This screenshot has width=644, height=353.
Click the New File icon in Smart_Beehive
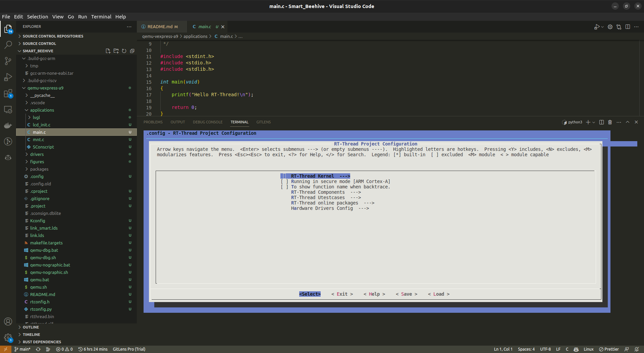(x=108, y=51)
